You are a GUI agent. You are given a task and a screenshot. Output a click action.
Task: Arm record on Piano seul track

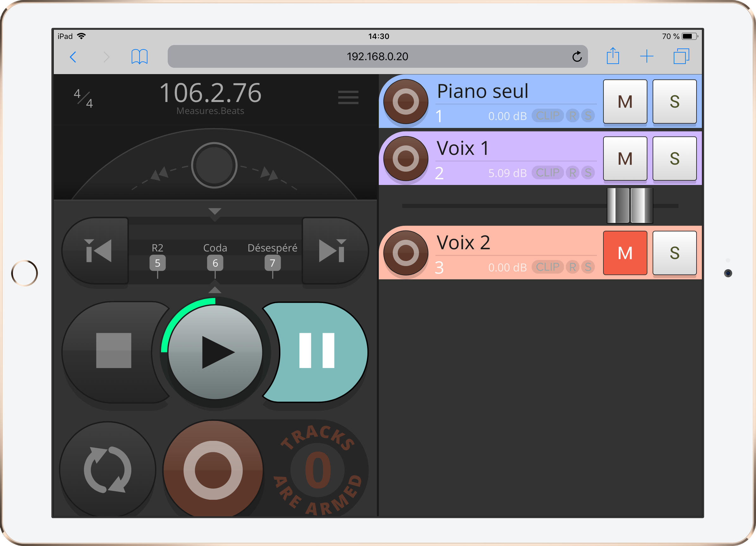point(406,101)
